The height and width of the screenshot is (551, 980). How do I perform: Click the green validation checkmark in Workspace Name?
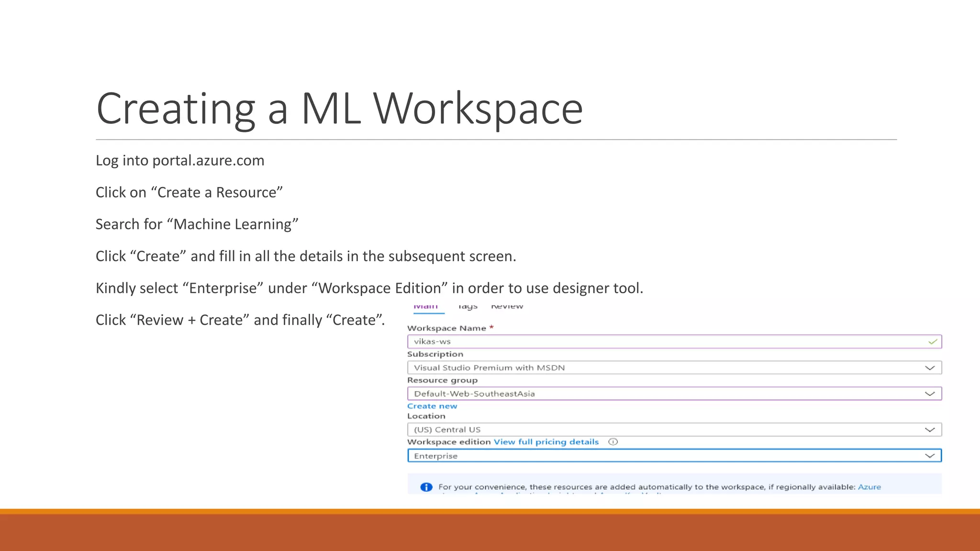coord(933,342)
